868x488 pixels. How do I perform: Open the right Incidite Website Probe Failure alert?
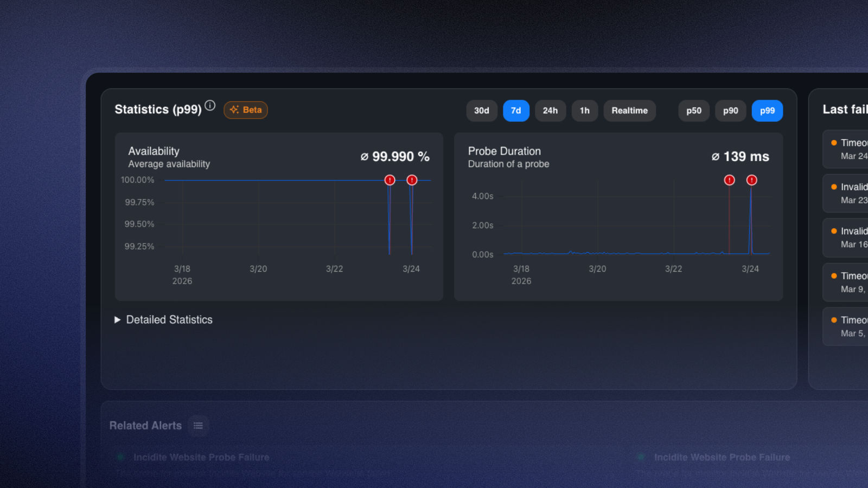722,458
